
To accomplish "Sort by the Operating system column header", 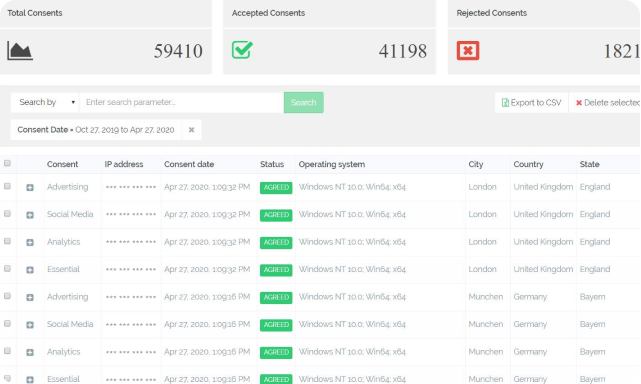I will [332, 164].
